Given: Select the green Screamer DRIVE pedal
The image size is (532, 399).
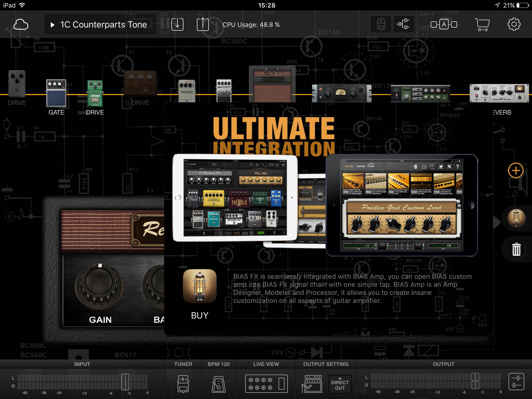Looking at the screenshot, I should (95, 93).
